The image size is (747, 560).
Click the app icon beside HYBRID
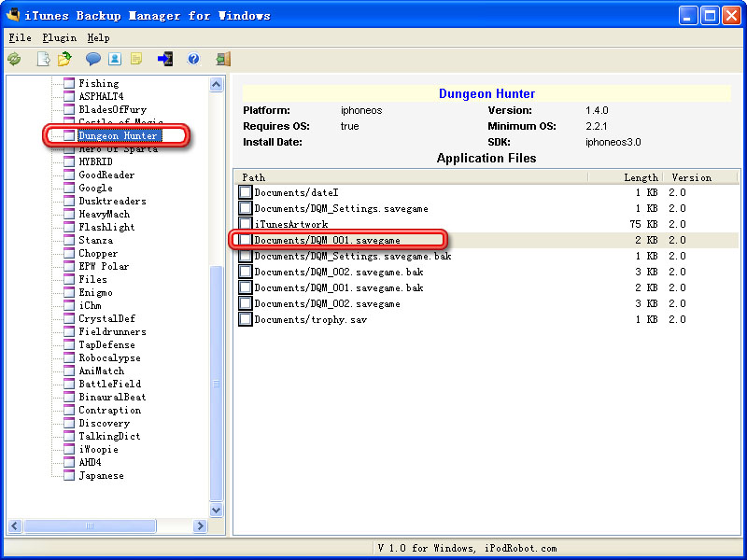coord(69,161)
